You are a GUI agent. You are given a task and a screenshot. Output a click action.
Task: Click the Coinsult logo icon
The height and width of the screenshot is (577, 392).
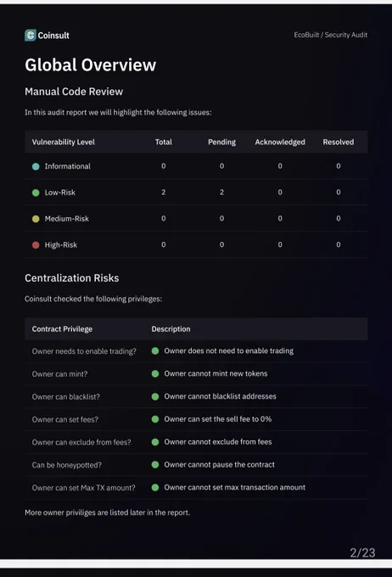(x=31, y=36)
